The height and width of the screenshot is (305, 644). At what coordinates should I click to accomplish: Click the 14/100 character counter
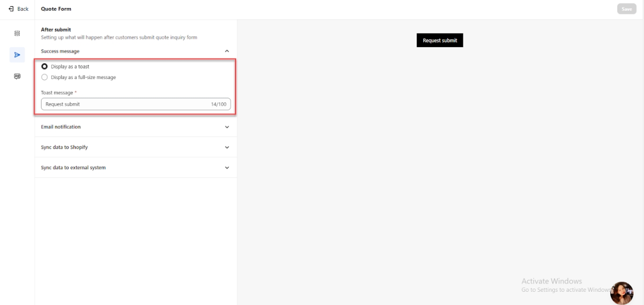coord(218,104)
